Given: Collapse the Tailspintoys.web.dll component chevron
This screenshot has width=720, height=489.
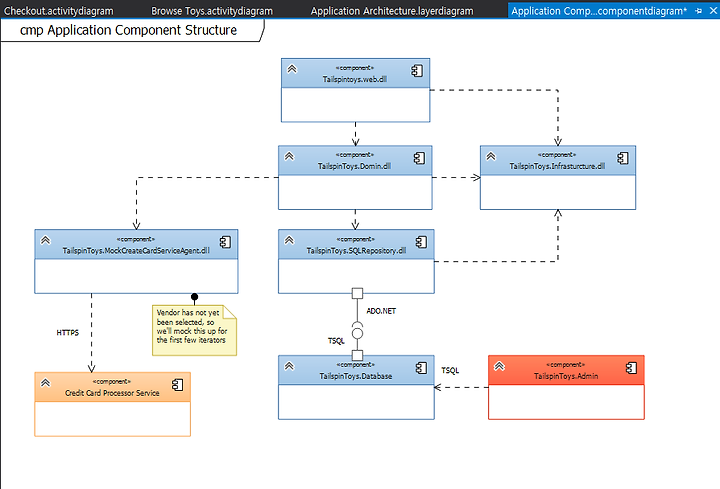Looking at the screenshot, I should [x=292, y=69].
